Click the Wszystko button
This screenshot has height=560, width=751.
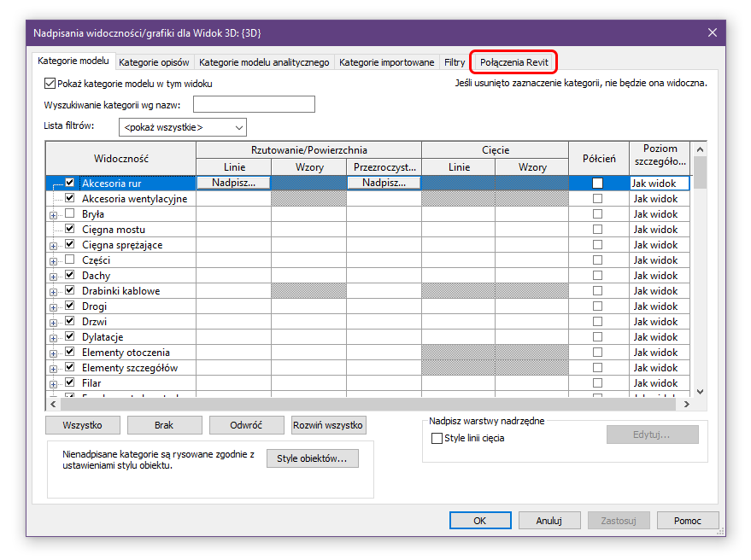point(82,425)
